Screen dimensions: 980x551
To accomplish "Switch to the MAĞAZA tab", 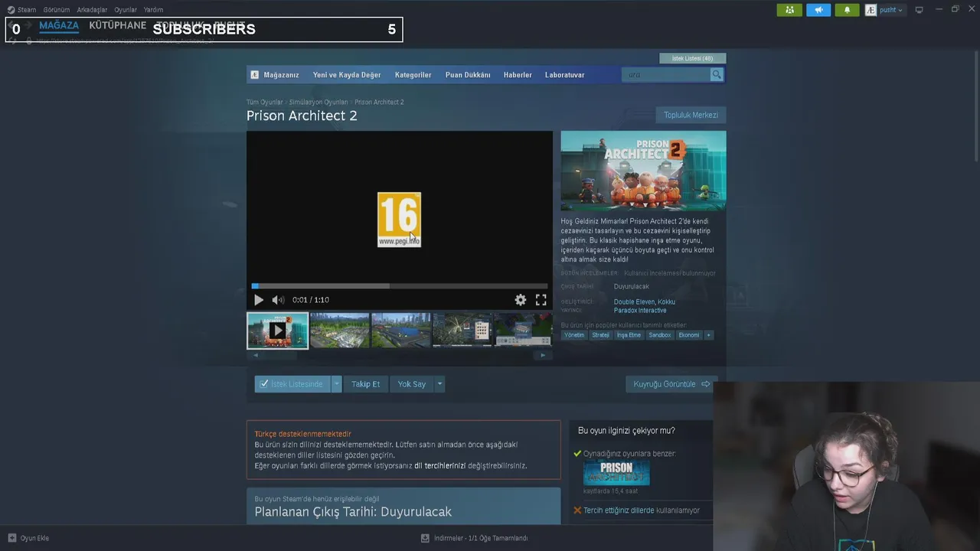I will [59, 25].
